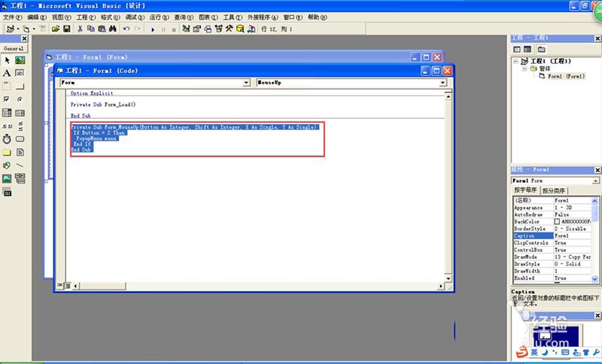Open the 文件(F) menu
Viewport: 602px width, 364px height.
(12, 17)
